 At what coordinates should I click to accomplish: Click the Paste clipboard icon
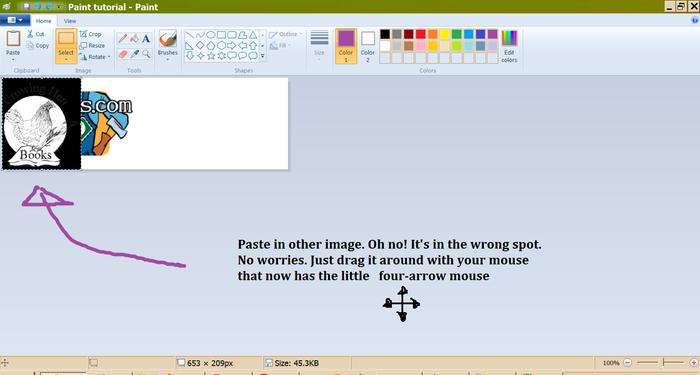13,38
